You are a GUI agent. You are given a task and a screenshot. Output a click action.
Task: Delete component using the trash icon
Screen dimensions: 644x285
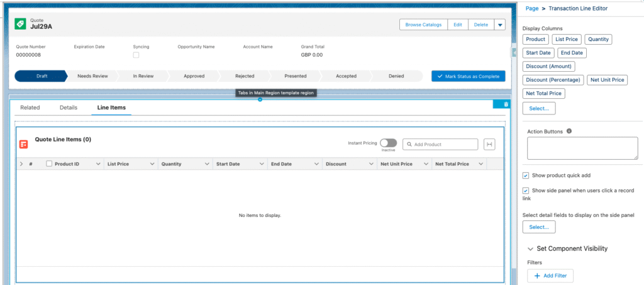[x=506, y=104]
